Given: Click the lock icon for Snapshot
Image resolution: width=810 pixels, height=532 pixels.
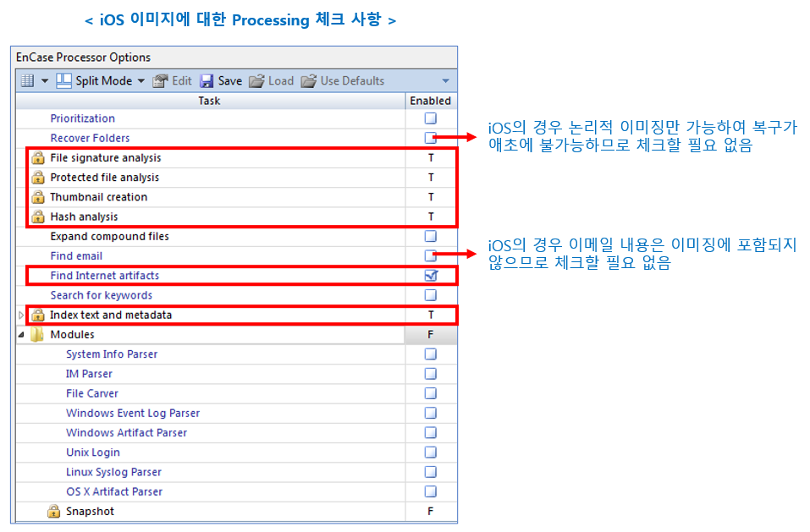Looking at the screenshot, I should click(x=53, y=511).
